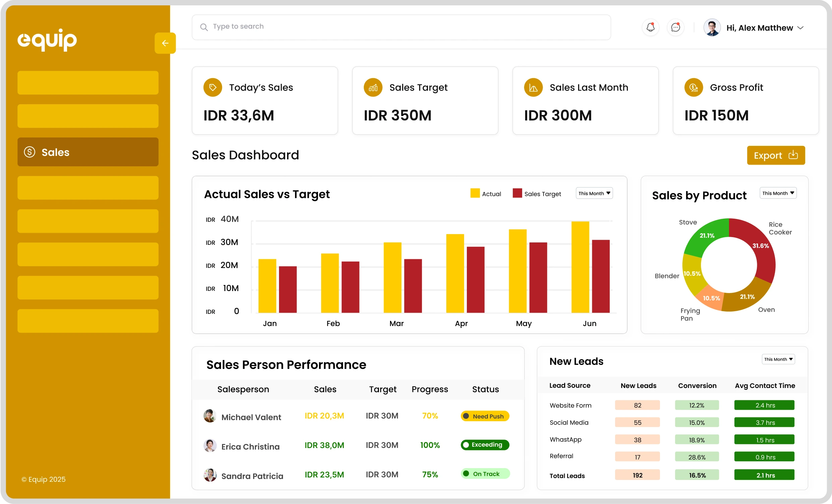Click the search magnifier icon
Image resolution: width=832 pixels, height=504 pixels.
[x=204, y=27]
